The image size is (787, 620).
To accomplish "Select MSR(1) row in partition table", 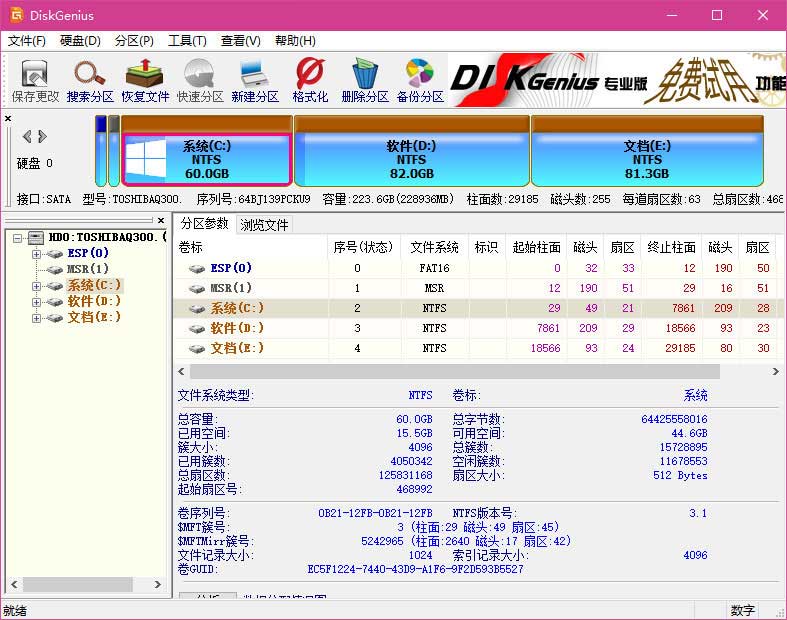I will (x=476, y=288).
